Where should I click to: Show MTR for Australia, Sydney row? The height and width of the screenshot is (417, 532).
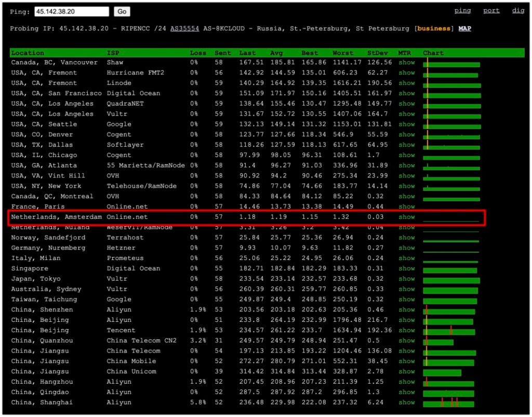click(x=406, y=289)
